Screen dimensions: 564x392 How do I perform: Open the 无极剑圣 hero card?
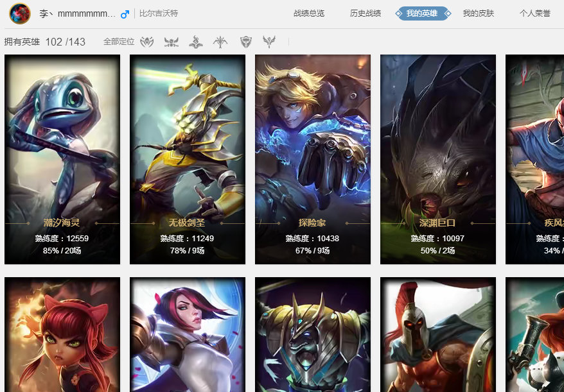[188, 160]
